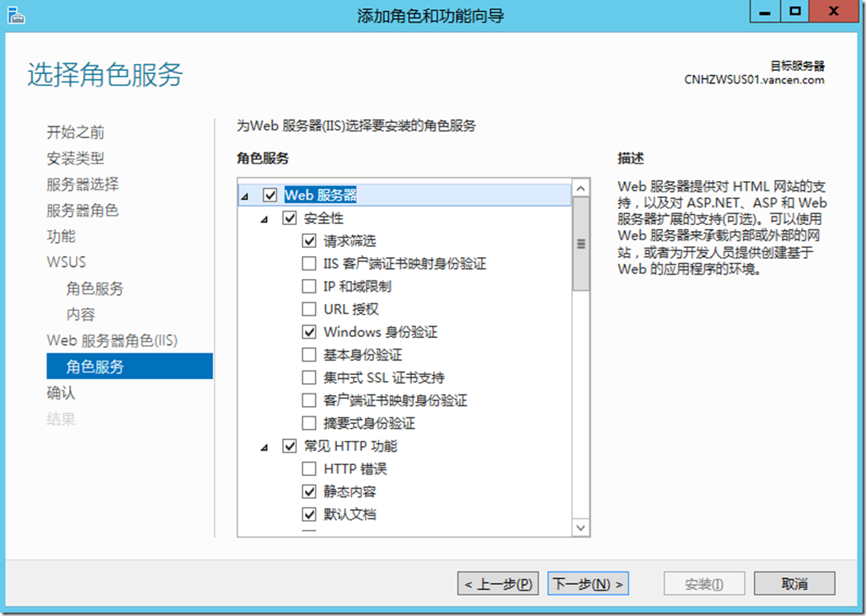Click role list scrollbar down arrow
The image size is (866, 616).
click(580, 527)
